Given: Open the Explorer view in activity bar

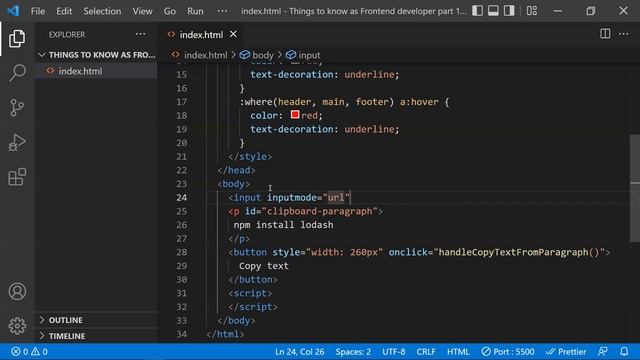Looking at the screenshot, I should point(17,38).
